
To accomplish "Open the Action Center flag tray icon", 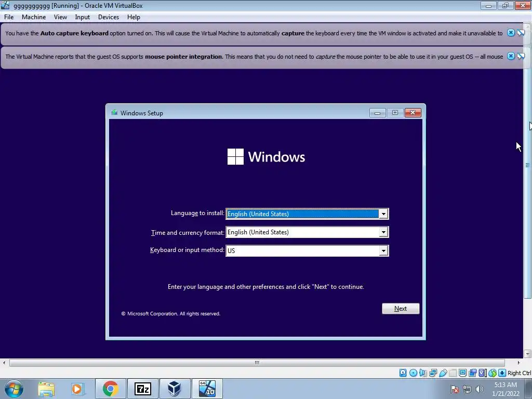I will tap(455, 389).
